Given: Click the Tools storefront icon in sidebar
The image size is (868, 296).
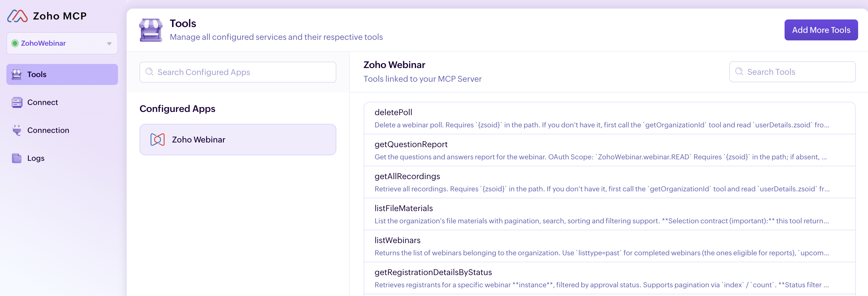Looking at the screenshot, I should [x=17, y=74].
